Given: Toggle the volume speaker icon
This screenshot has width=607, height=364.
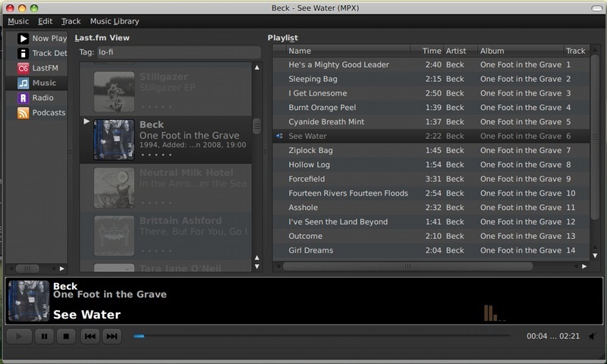Looking at the screenshot, I should click(x=593, y=336).
